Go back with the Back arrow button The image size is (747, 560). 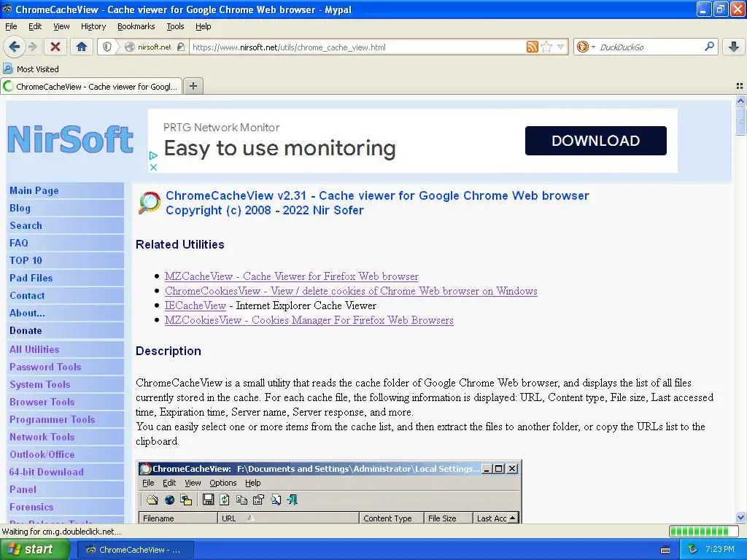pos(14,47)
